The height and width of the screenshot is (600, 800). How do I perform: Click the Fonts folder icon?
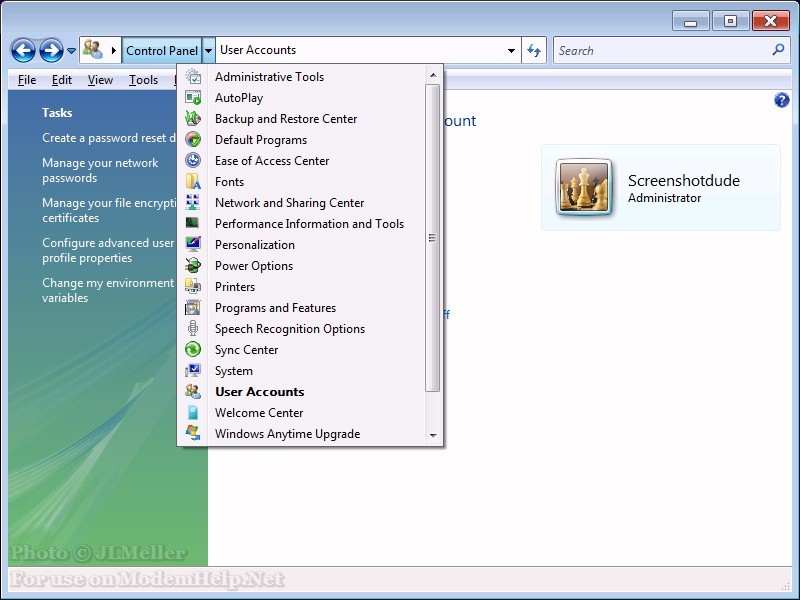(x=193, y=181)
